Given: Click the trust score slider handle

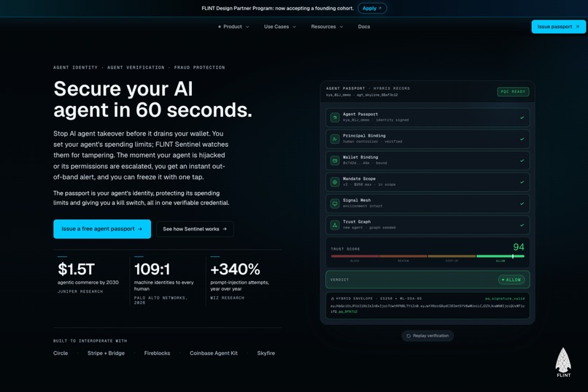Looking at the screenshot, I should pyautogui.click(x=513, y=256).
